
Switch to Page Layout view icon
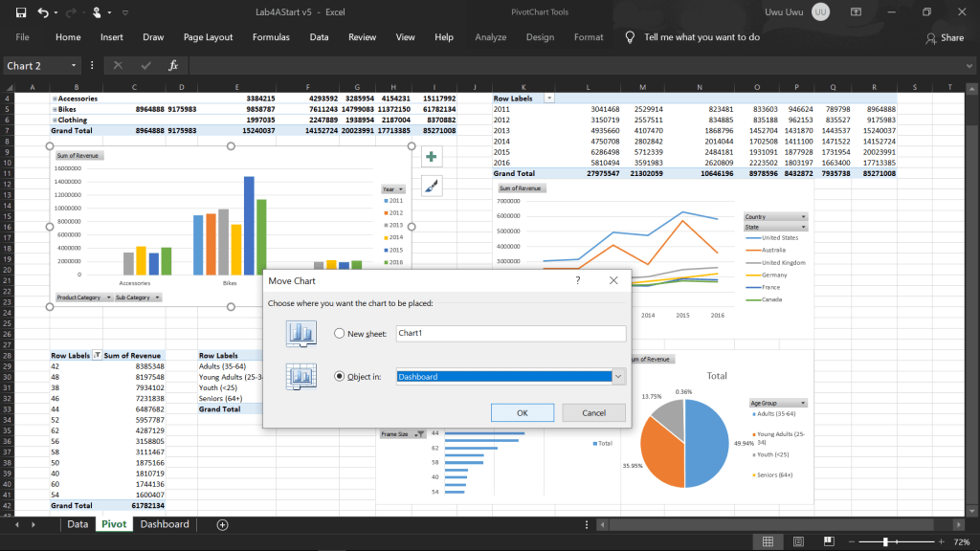pos(798,541)
